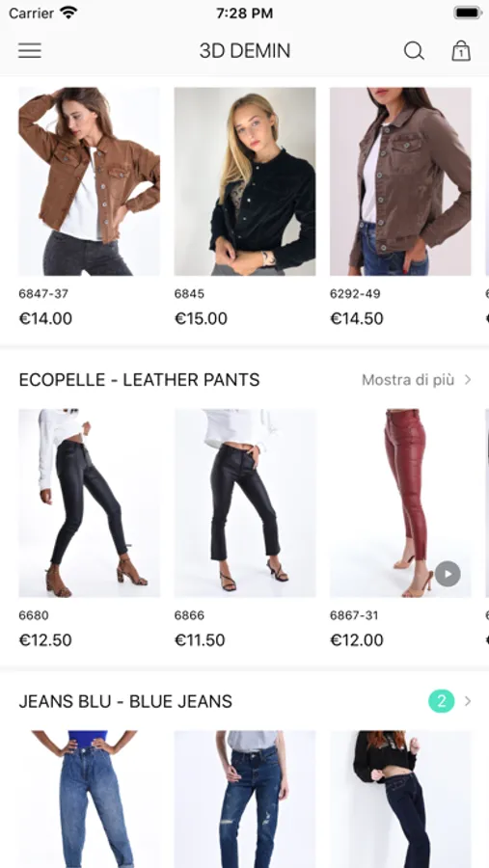The width and height of the screenshot is (489, 868).
Task: Open the shopping bag cart icon
Action: click(x=461, y=51)
